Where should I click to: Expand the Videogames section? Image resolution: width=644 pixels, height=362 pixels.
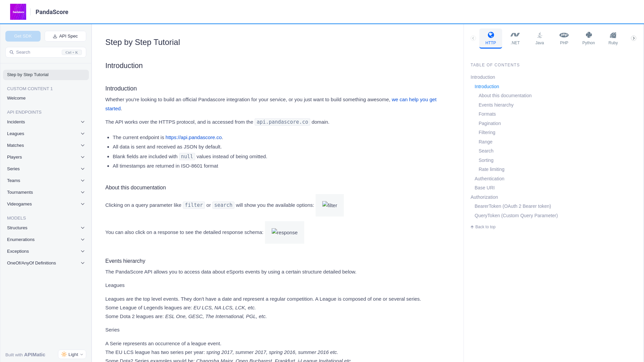point(46,204)
